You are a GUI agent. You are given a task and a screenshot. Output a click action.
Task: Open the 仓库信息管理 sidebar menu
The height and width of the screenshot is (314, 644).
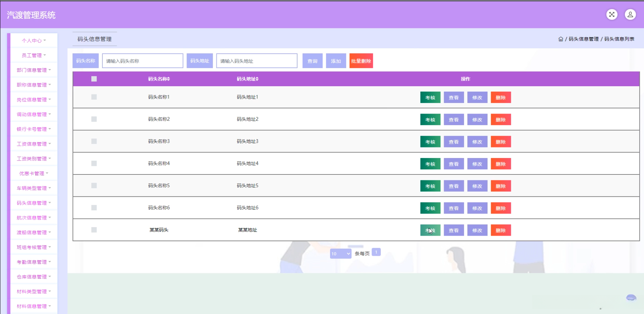coord(34,277)
